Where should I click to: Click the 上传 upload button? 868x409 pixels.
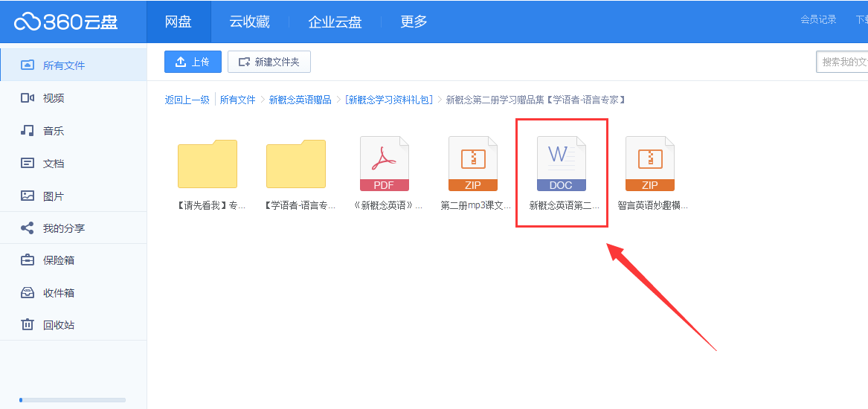click(193, 62)
